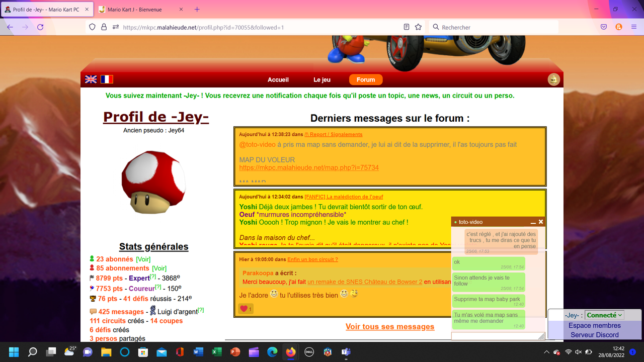Go to Accueil in navbar
644x362 pixels.
[278, 79]
